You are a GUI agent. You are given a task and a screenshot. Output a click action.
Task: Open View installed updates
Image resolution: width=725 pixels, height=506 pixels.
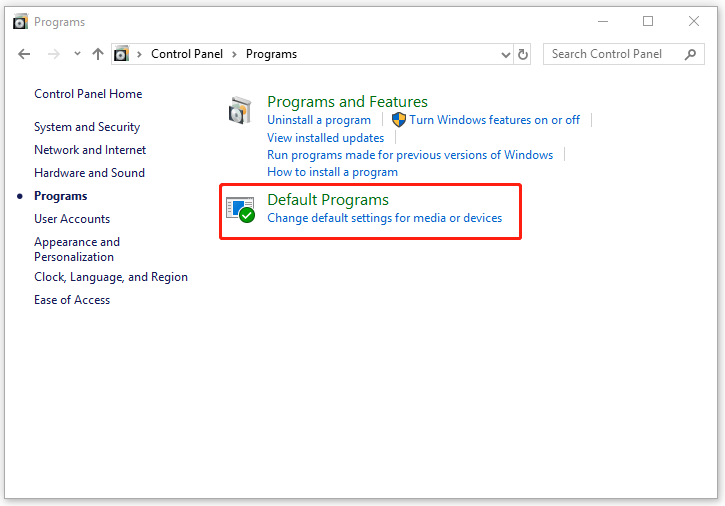326,138
